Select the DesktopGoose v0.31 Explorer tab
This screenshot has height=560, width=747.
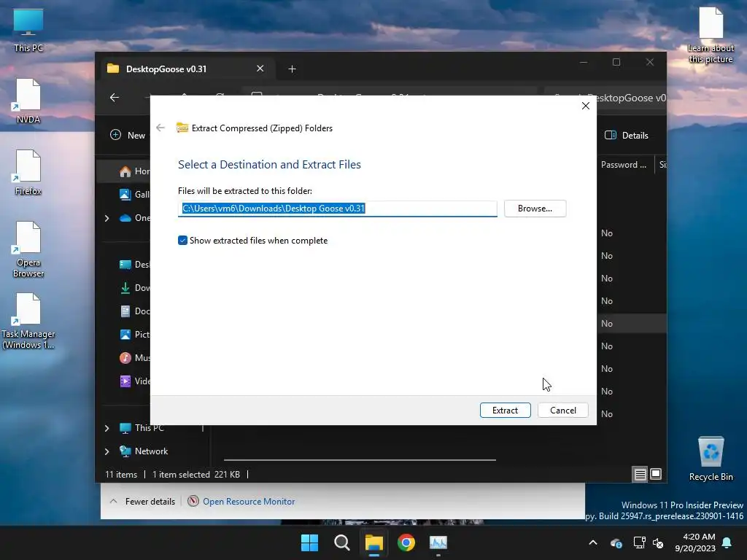coord(186,69)
